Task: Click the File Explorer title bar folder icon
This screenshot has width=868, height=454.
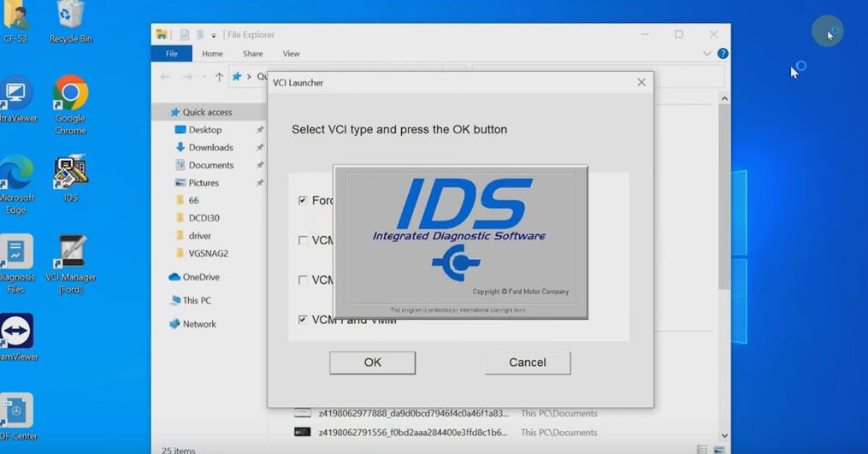Action: [162, 34]
